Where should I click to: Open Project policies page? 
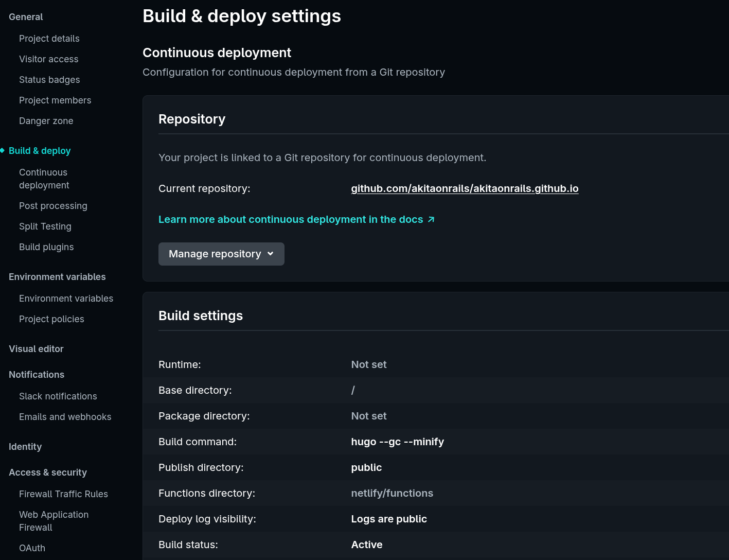tap(51, 319)
